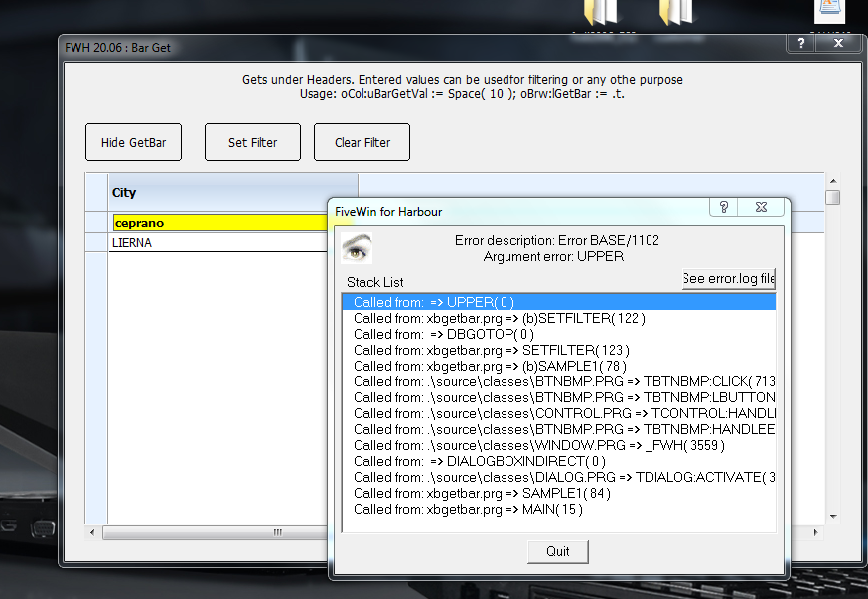Click the horizontal scrollbar thumb grip
Screen dimensions: 868x599
coord(277,532)
